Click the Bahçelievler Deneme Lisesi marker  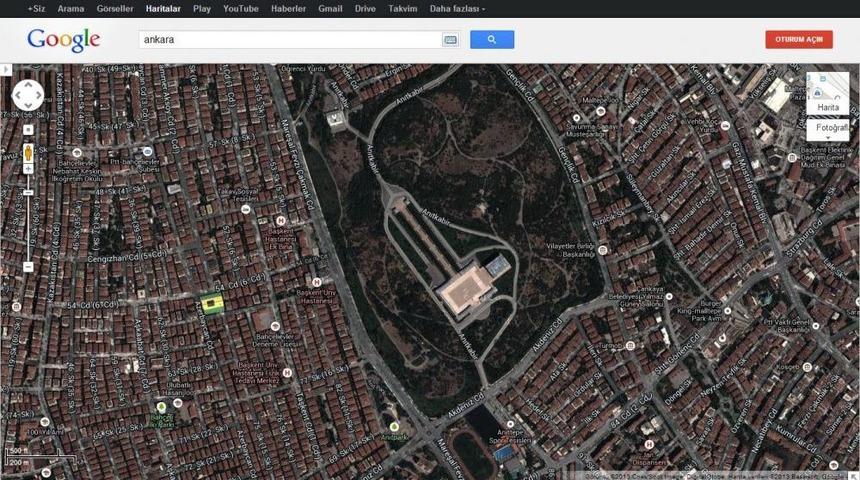coord(275,327)
